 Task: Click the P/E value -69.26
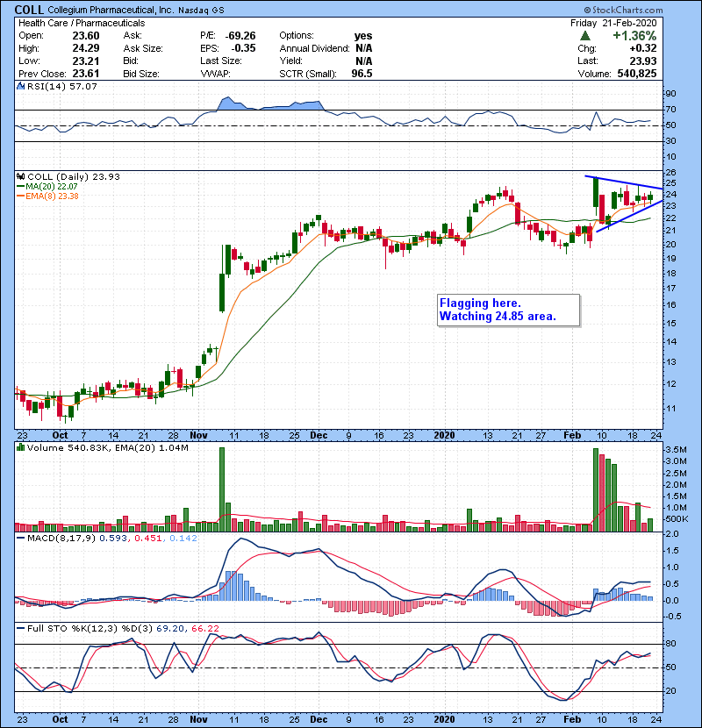click(240, 36)
